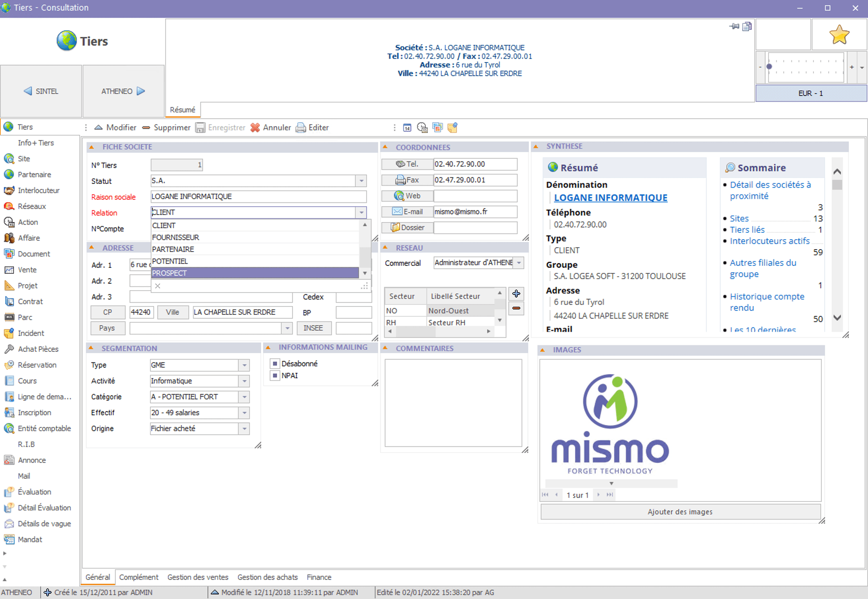Open Parc in the sidebar

pyautogui.click(x=25, y=317)
